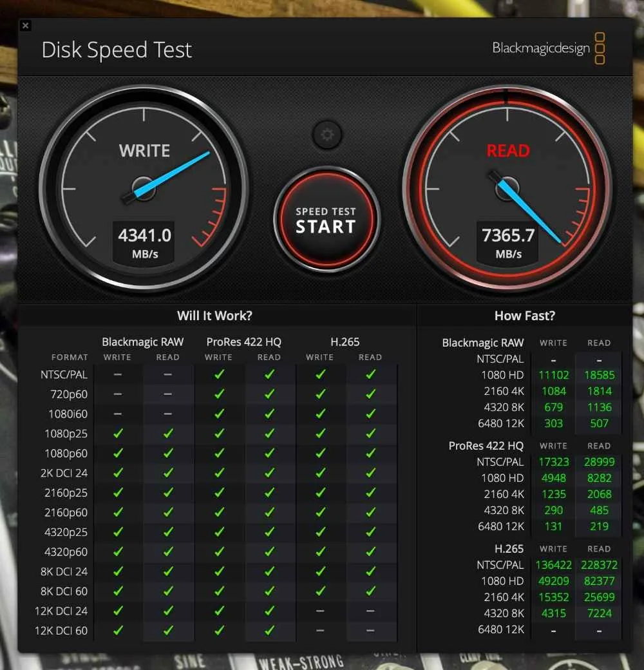Click the 4320p25 format row label
The width and height of the screenshot is (644, 670).
(66, 532)
